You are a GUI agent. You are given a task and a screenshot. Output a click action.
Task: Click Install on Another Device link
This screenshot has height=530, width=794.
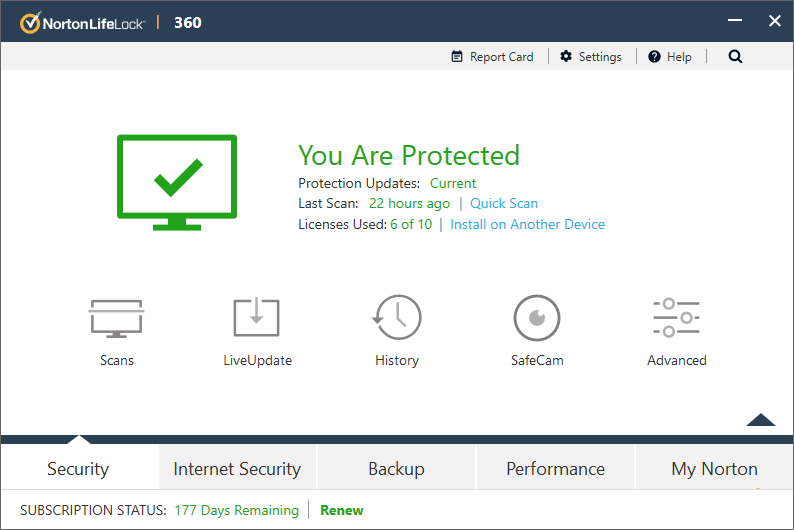[527, 225]
